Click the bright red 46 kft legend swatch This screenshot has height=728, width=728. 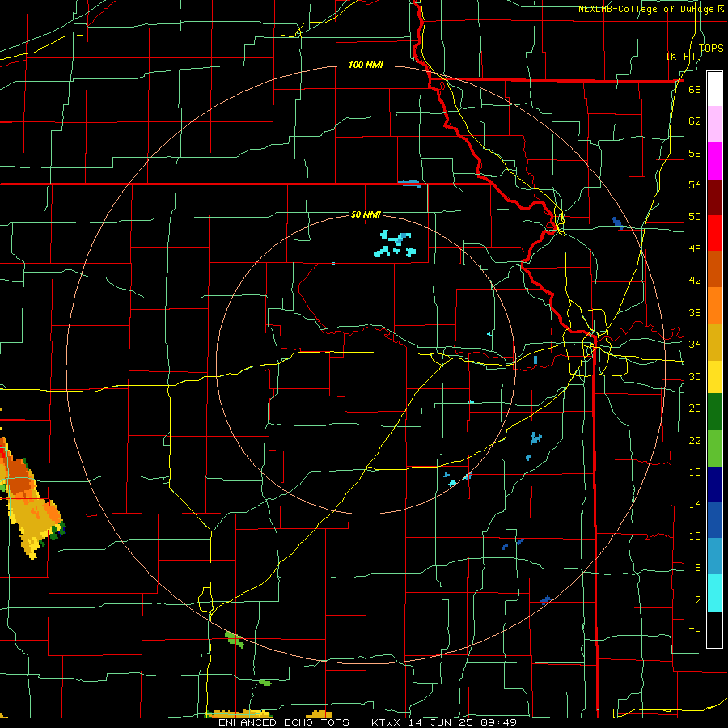pos(714,233)
